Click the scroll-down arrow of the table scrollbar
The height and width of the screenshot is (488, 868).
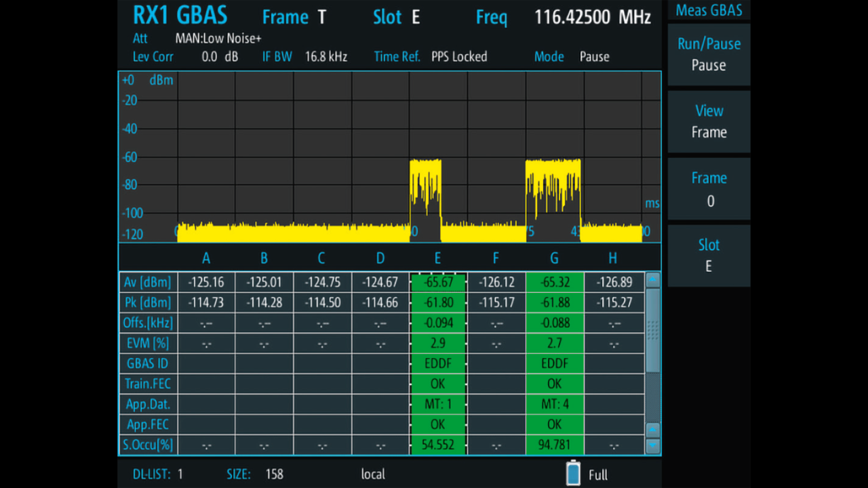[x=652, y=446]
